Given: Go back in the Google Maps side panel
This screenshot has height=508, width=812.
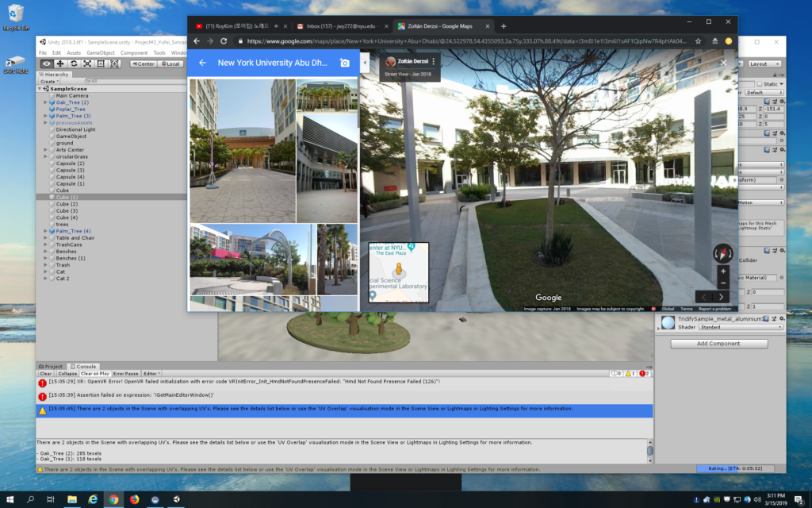Looking at the screenshot, I should tap(202, 63).
